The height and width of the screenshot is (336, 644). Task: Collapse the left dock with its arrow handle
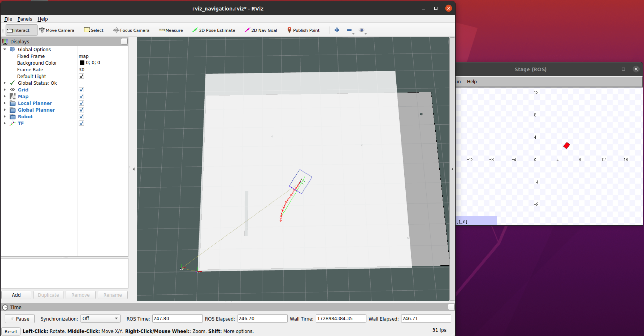134,169
